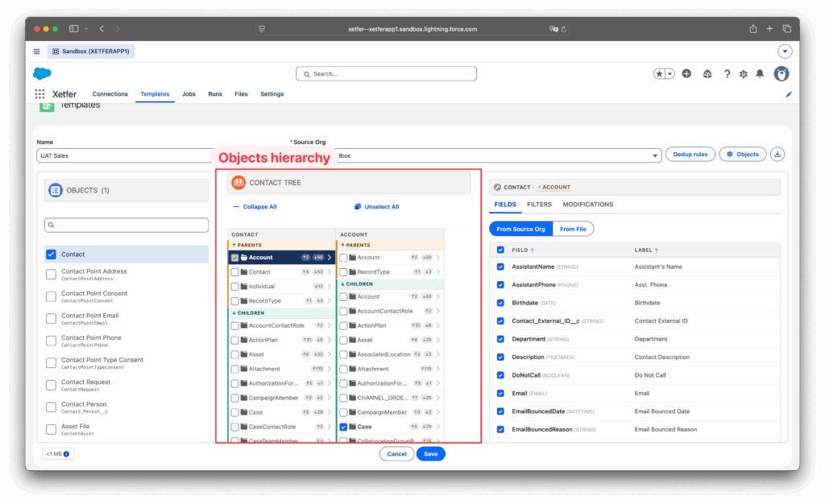The height and width of the screenshot is (504, 825).
Task: Open the setup gear icon
Action: (x=743, y=74)
